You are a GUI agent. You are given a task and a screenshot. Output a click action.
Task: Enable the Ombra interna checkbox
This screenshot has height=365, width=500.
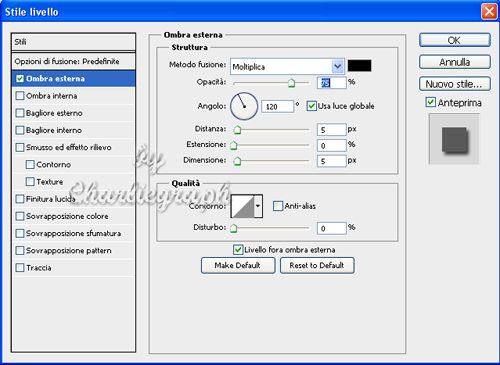pos(20,96)
